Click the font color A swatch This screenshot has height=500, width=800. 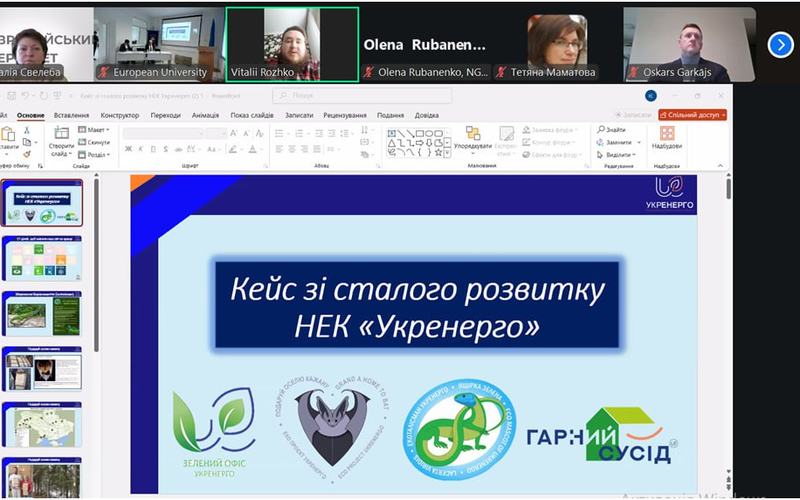[253, 149]
